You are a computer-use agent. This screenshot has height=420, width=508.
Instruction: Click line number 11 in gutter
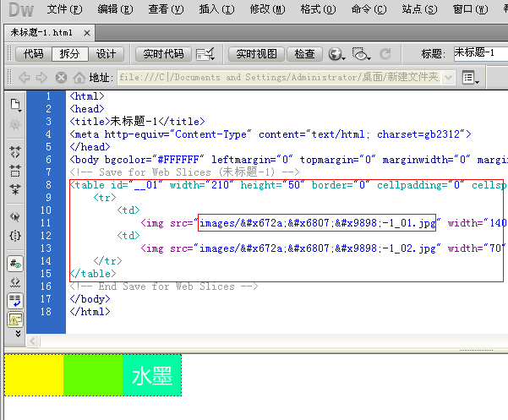pos(46,223)
